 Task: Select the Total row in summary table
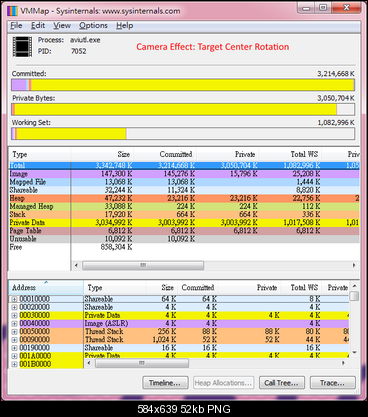click(x=184, y=166)
